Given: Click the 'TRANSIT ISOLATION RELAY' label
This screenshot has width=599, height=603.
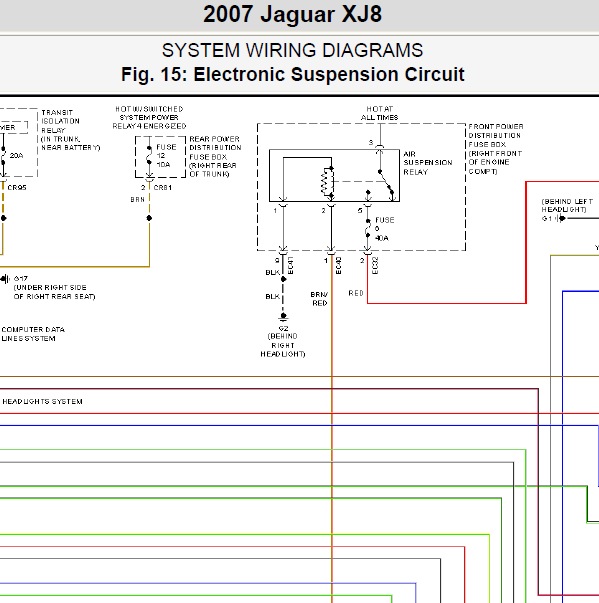Looking at the screenshot, I should (60, 121).
